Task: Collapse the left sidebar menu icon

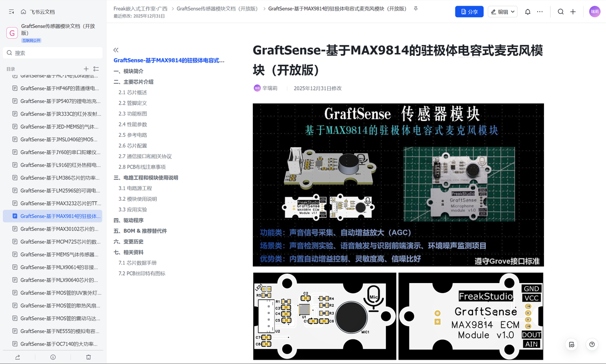Action: pos(11,12)
